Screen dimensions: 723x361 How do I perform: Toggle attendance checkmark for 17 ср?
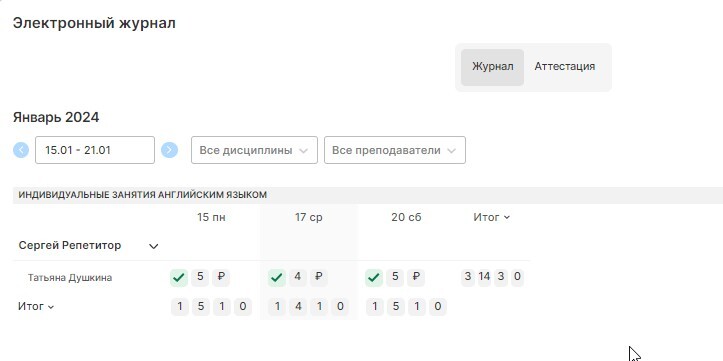(x=276, y=278)
